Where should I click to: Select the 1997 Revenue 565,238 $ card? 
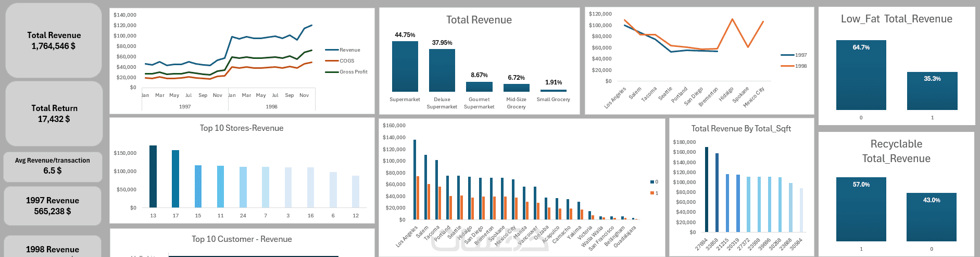pyautogui.click(x=53, y=206)
